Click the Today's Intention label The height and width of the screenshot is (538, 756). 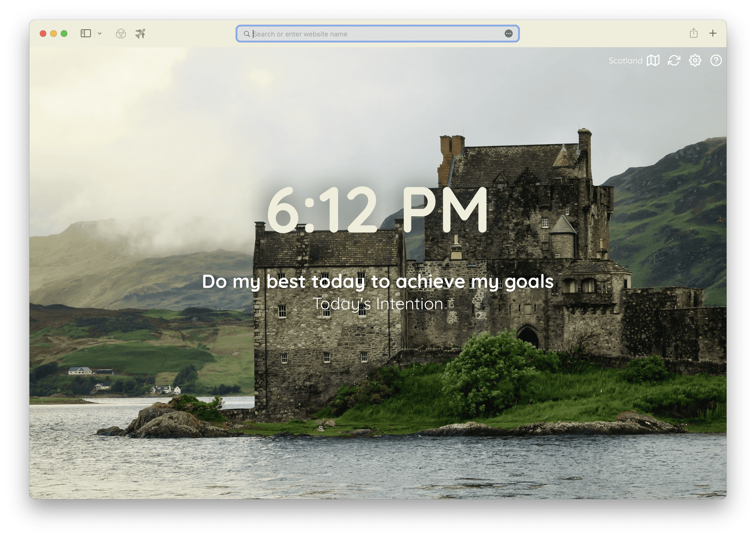click(x=377, y=304)
